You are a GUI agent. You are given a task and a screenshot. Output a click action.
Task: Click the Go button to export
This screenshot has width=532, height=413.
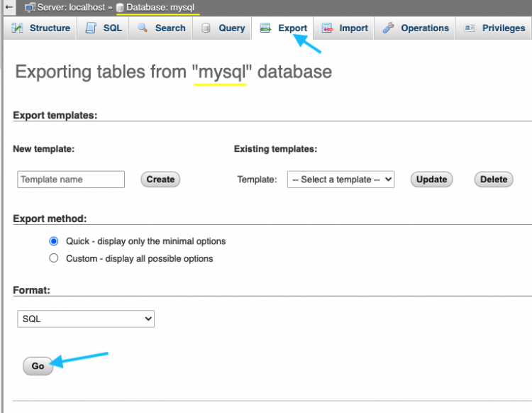tap(38, 366)
